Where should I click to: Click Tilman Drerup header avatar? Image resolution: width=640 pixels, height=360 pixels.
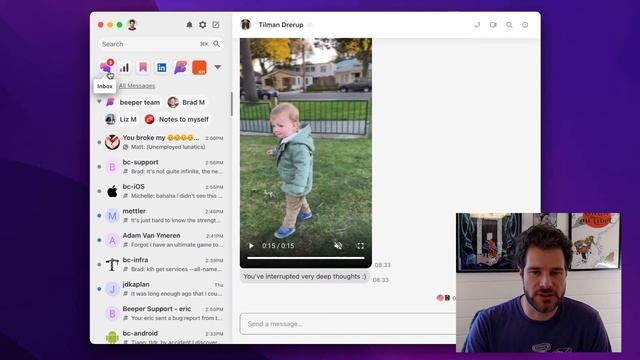click(x=245, y=24)
